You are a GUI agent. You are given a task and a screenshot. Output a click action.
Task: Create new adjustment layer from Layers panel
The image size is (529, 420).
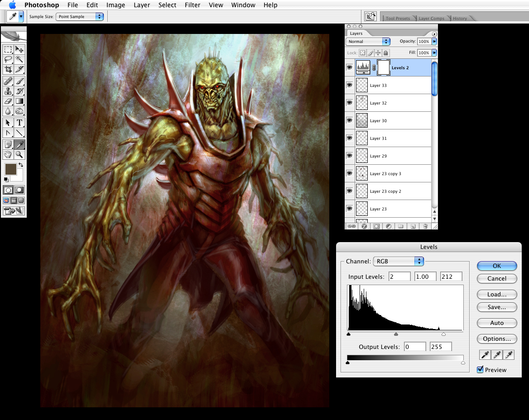[389, 226]
